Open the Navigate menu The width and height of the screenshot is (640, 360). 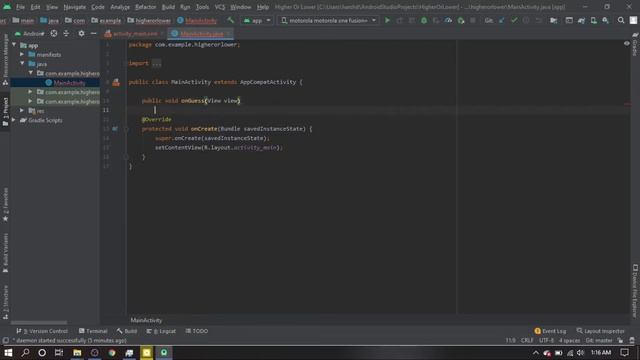click(74, 7)
